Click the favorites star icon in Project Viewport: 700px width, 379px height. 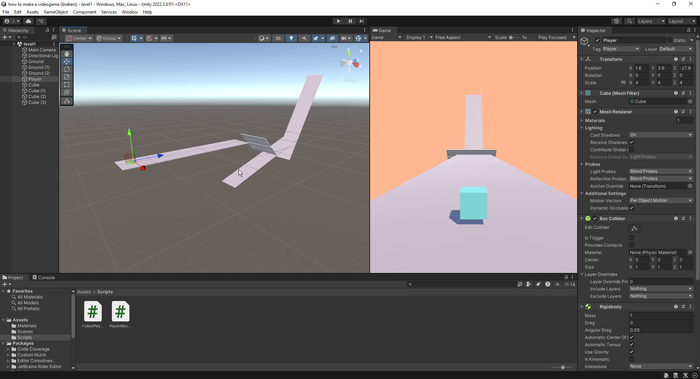tap(557, 284)
